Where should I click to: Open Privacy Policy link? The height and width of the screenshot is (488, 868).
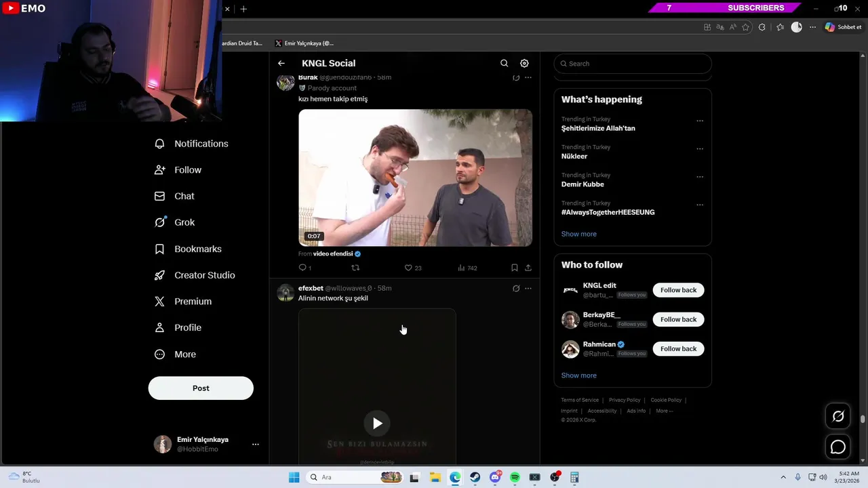(625, 400)
